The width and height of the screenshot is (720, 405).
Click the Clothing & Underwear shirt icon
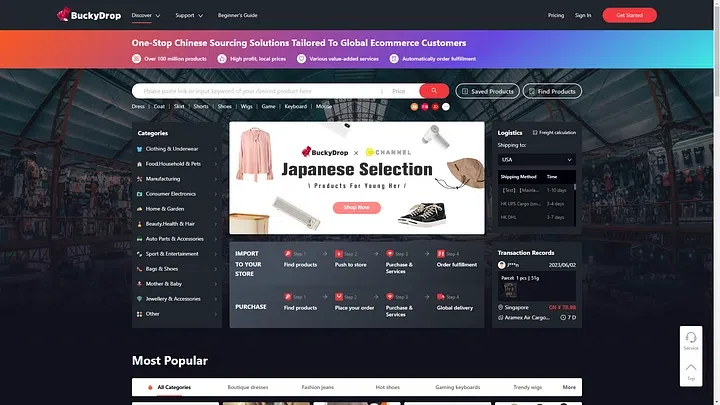tap(140, 149)
